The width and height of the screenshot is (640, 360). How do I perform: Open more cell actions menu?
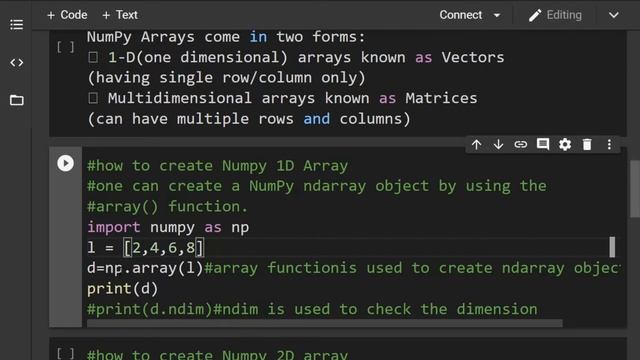tap(609, 144)
